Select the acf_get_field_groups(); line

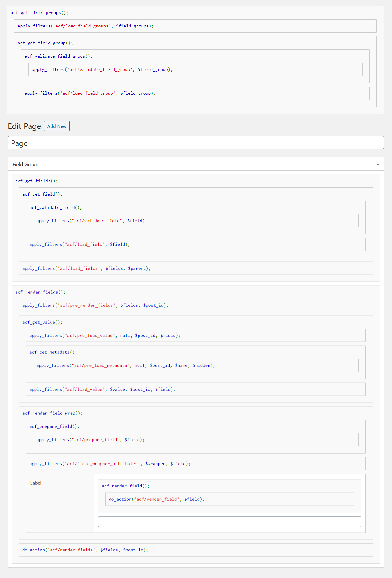pyautogui.click(x=40, y=13)
